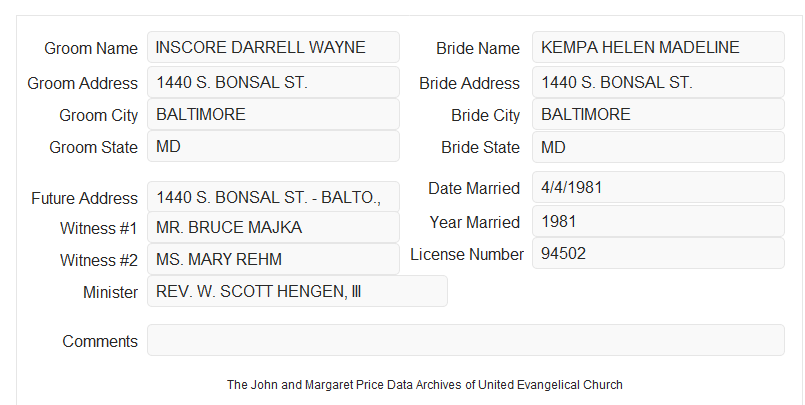Select the Groom City field
Viewport: 805px width, 405px height.
click(273, 114)
